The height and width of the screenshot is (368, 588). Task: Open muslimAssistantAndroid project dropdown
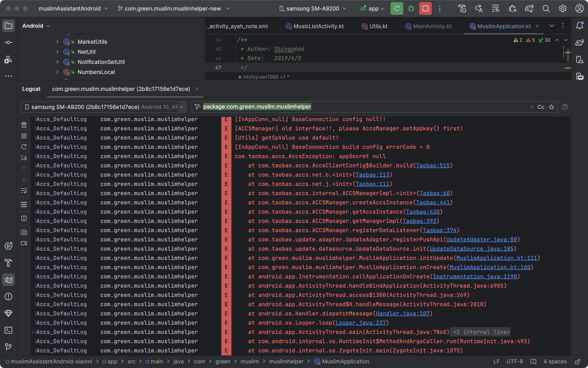coord(73,9)
